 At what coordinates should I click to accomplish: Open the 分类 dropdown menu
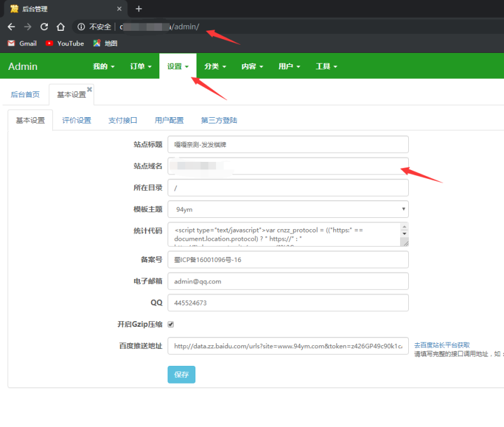(x=215, y=66)
